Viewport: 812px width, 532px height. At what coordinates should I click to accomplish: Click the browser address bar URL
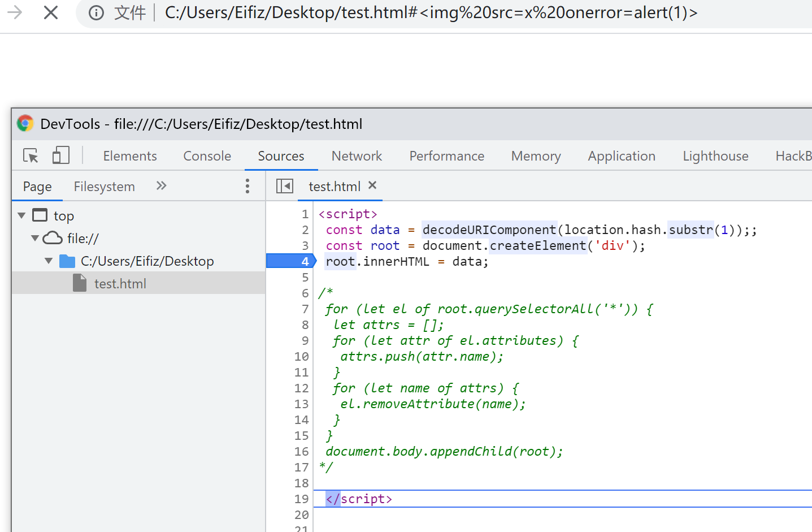[431, 12]
